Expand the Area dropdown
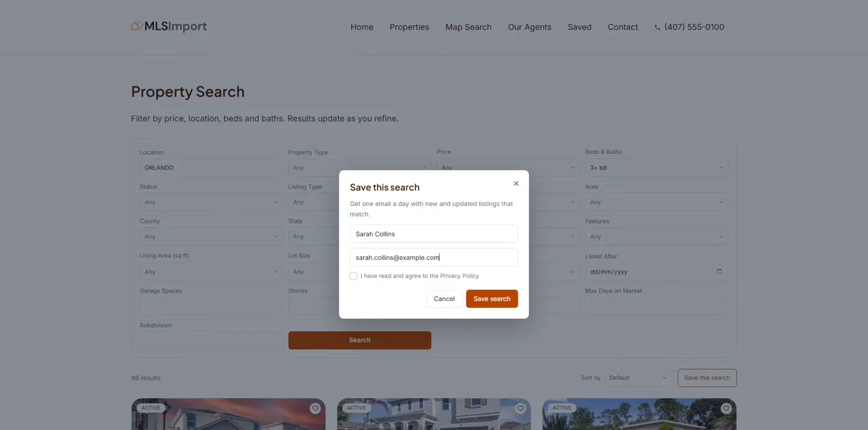 click(x=657, y=202)
